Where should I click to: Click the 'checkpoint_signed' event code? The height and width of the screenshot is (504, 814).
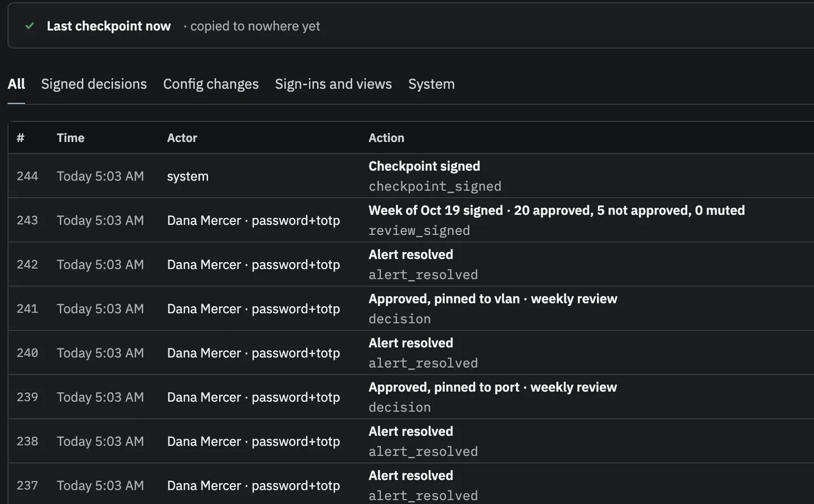pos(435,186)
